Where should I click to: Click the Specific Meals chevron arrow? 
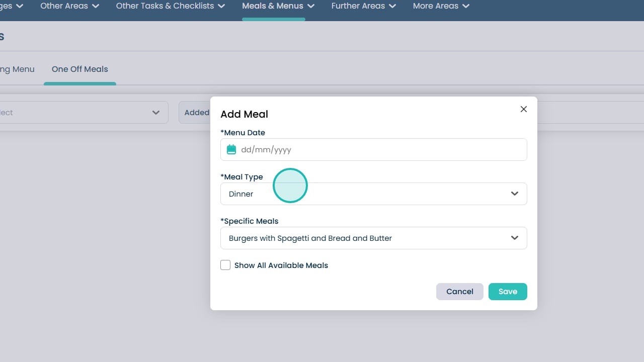coord(515,238)
